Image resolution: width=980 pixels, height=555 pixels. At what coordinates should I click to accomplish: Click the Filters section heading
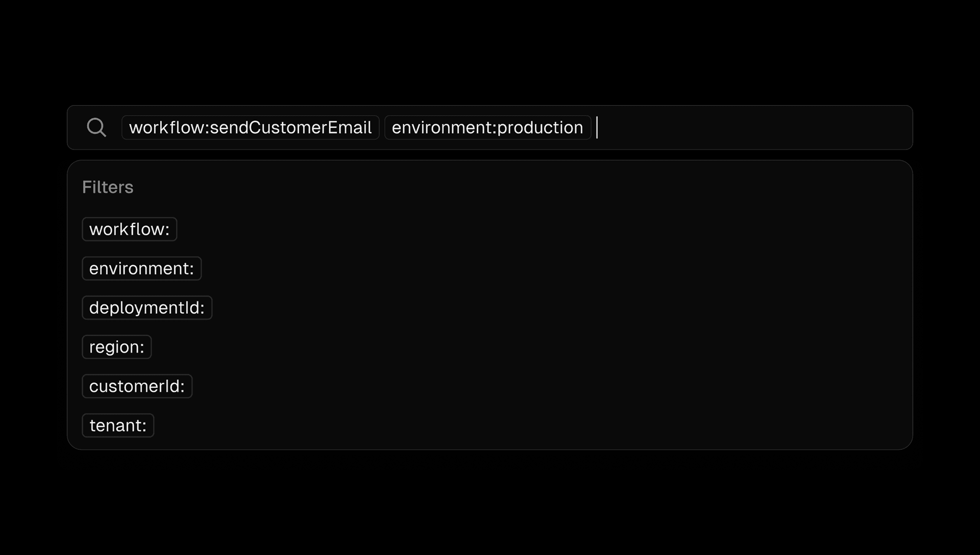point(108,187)
